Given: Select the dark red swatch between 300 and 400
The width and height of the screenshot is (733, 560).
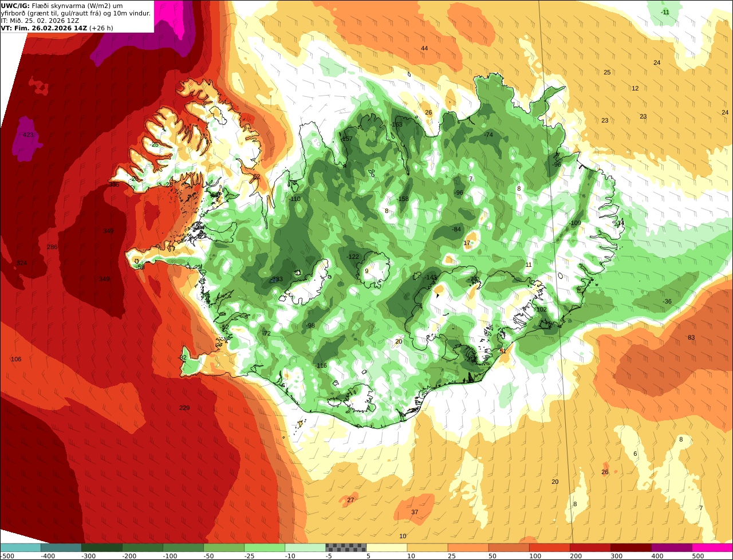Looking at the screenshot, I should (x=631, y=547).
